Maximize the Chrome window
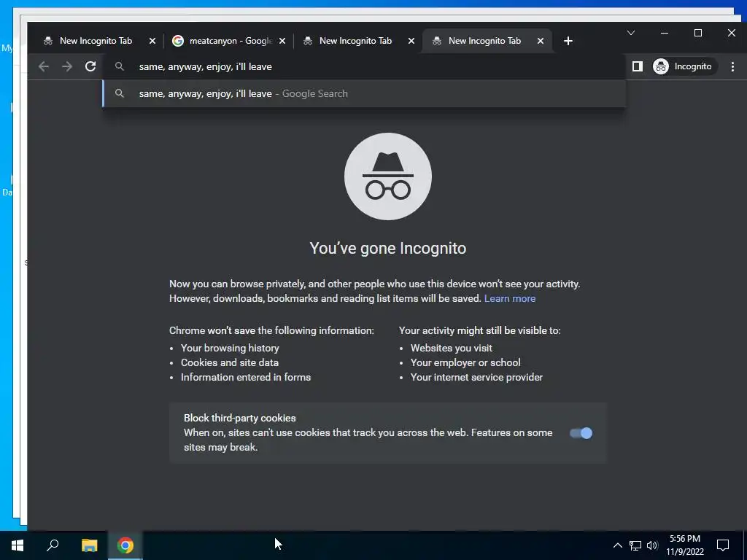The image size is (747, 560). click(x=698, y=33)
